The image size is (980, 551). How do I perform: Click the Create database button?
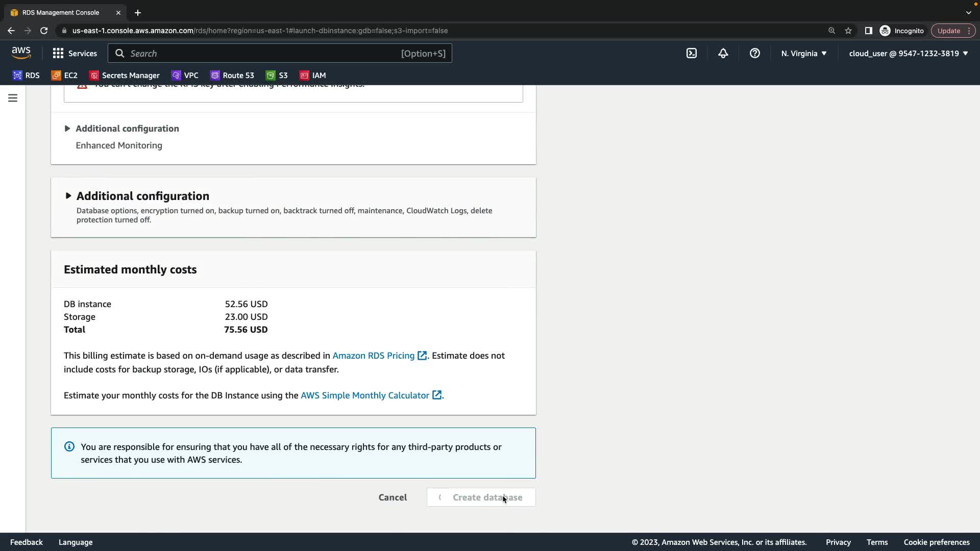pos(481,497)
